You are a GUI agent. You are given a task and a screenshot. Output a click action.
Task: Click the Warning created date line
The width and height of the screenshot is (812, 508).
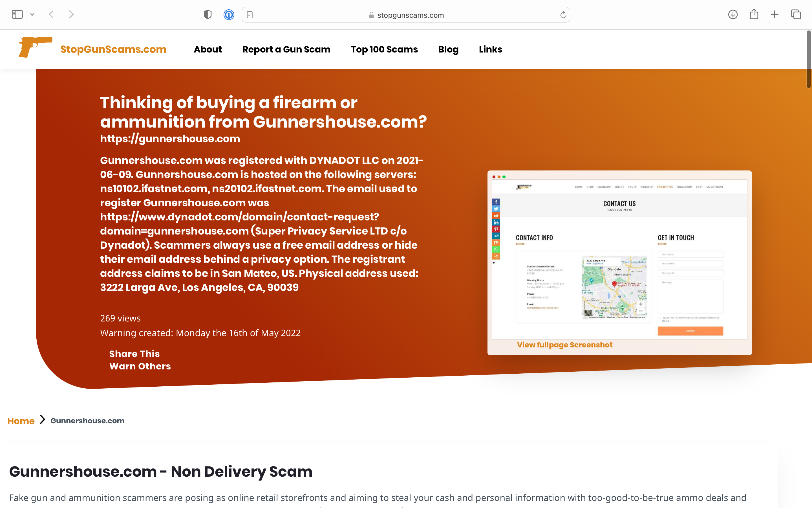200,333
